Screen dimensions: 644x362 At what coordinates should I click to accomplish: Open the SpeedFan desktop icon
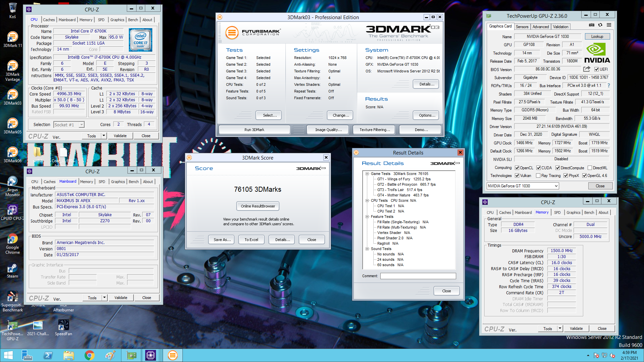pos(63,328)
